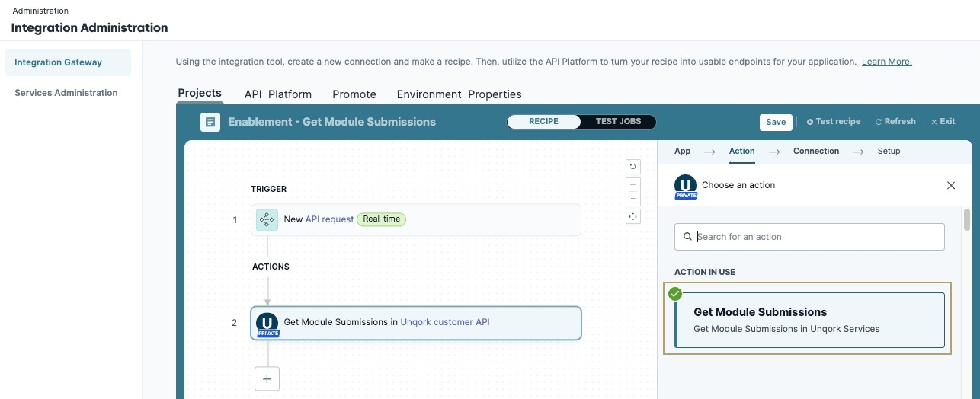
Task: Click the TRIGGER label
Action: tap(268, 189)
